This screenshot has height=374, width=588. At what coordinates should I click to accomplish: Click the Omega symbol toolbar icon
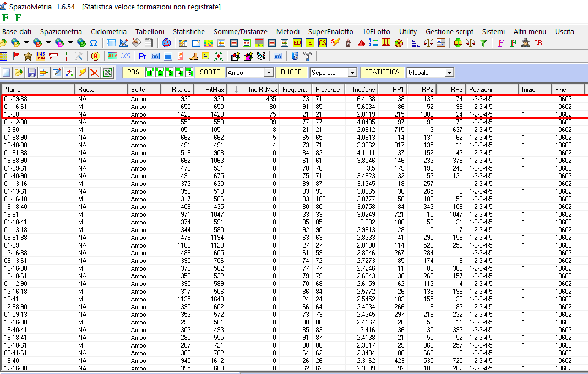click(x=94, y=43)
